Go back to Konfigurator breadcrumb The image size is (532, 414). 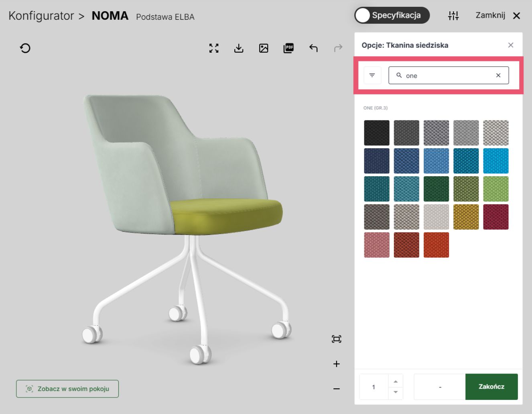point(41,16)
